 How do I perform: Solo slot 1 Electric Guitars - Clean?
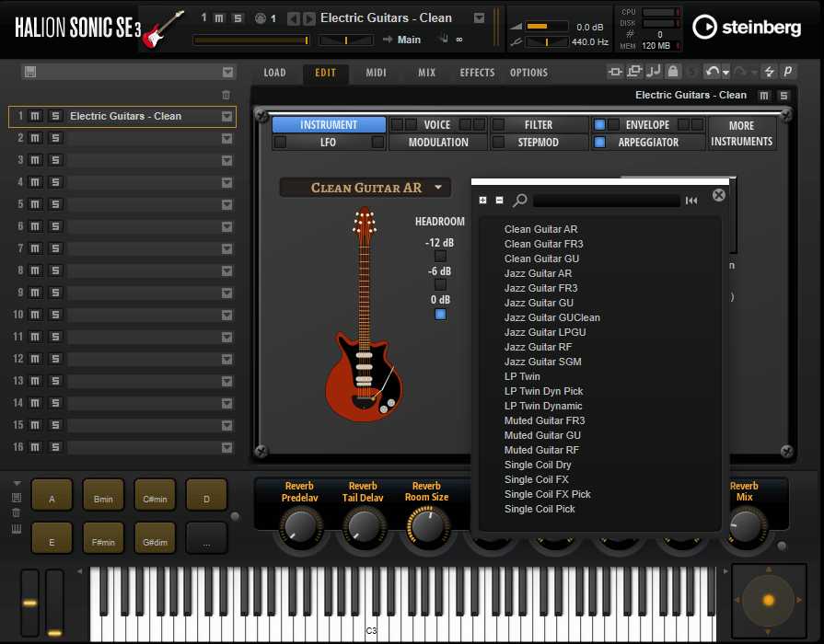pos(55,116)
